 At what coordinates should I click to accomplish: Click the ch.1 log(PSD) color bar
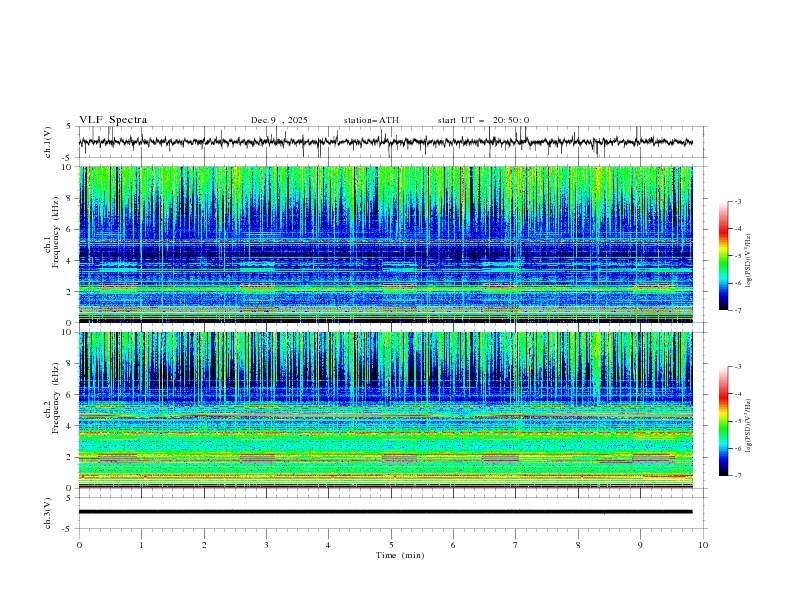point(724,255)
